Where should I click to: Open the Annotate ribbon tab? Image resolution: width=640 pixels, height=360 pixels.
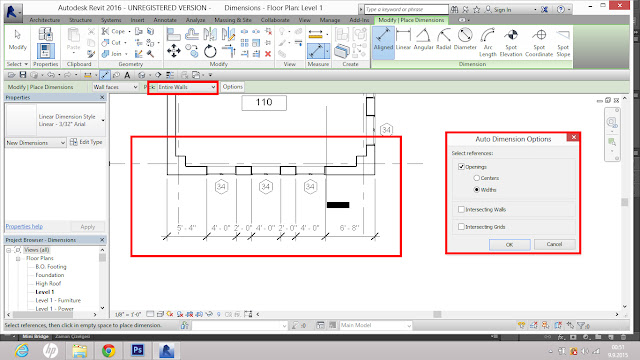coord(165,20)
